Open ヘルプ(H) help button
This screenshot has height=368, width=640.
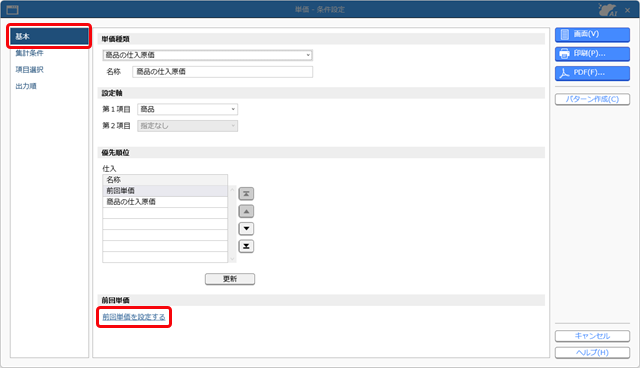[x=592, y=353]
